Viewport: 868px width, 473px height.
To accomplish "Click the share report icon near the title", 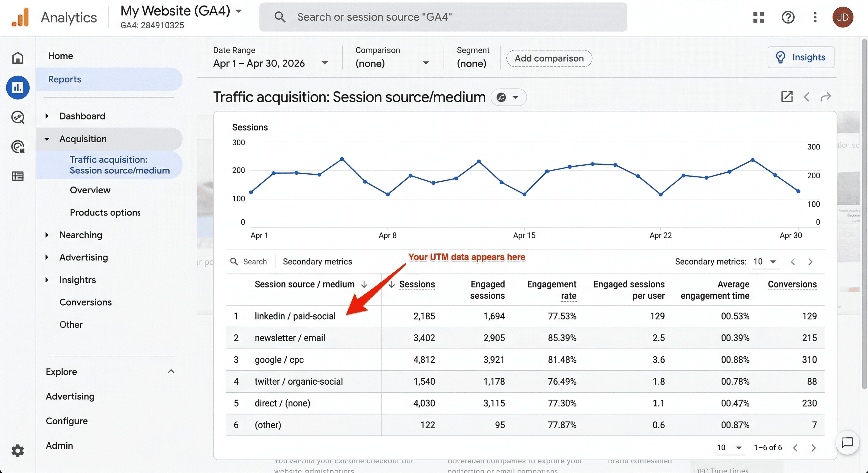I will 787,97.
